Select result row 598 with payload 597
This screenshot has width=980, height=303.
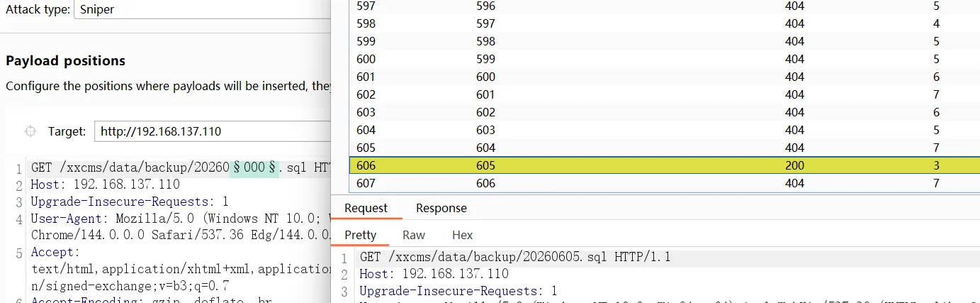point(665,23)
